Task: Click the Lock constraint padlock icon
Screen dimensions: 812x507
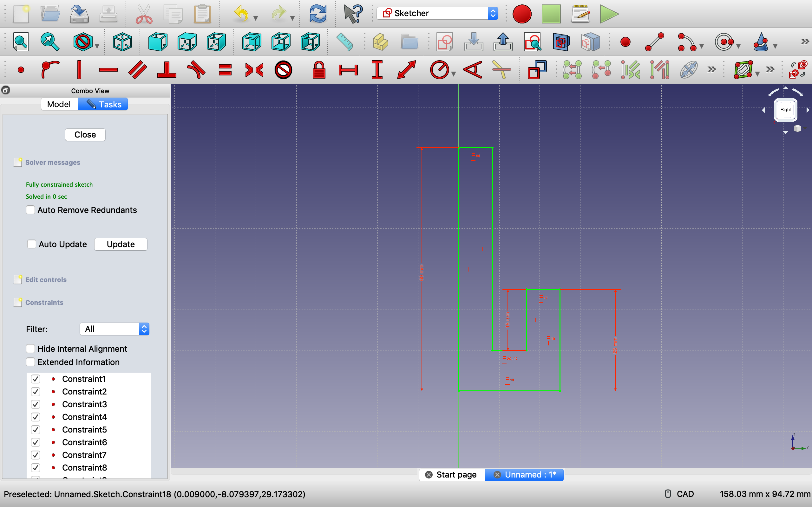Action: (x=318, y=70)
